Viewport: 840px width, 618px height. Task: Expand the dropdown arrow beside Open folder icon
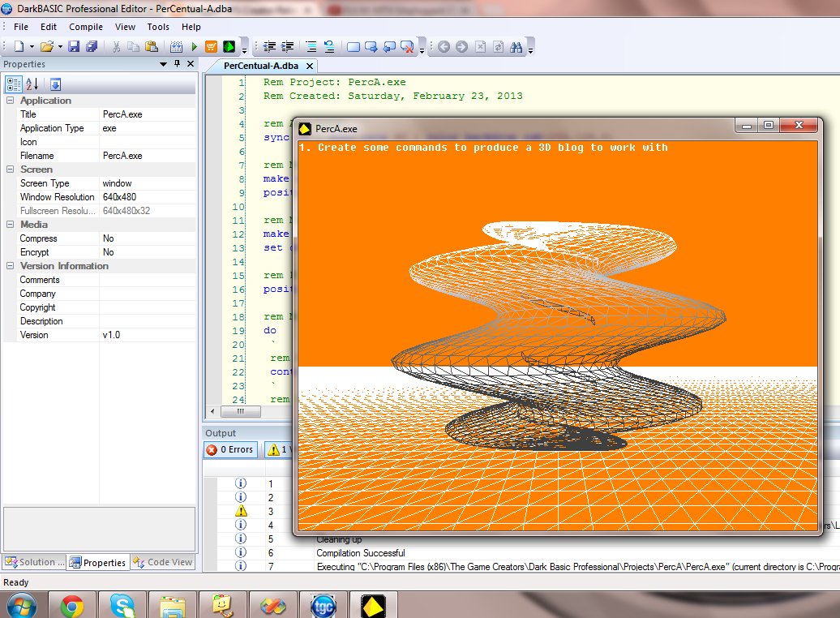click(60, 46)
